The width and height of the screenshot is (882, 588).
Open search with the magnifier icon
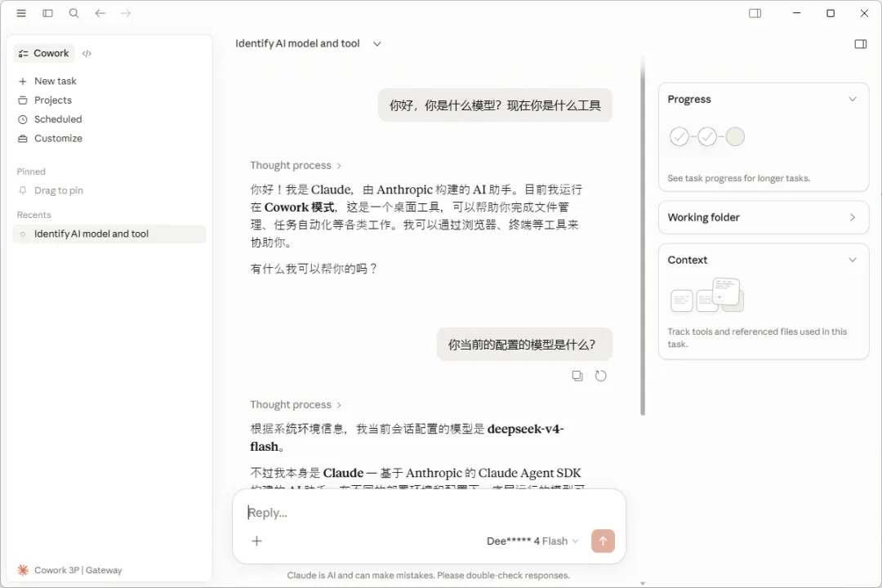[73, 13]
